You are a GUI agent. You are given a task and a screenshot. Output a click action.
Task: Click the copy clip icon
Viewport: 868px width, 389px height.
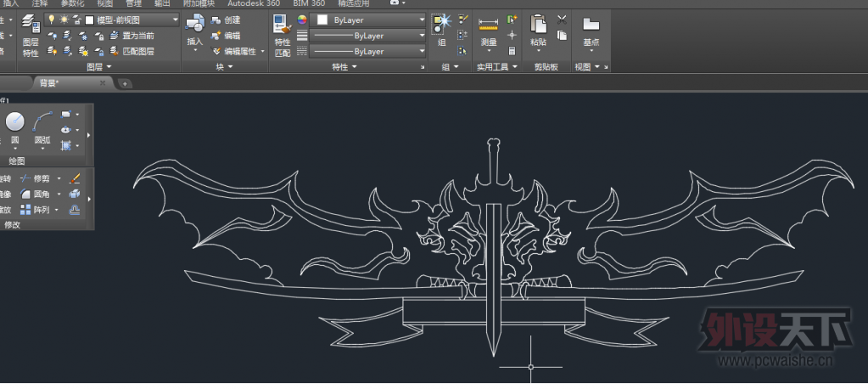562,36
